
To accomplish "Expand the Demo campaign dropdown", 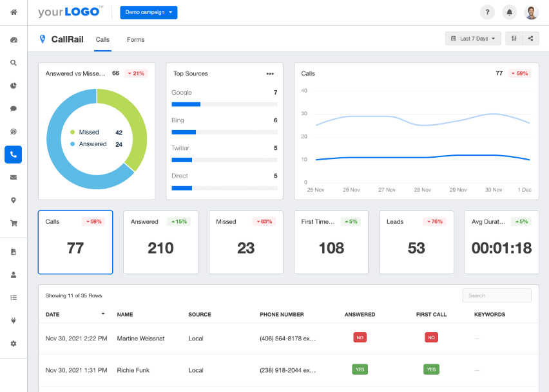I will coord(148,12).
